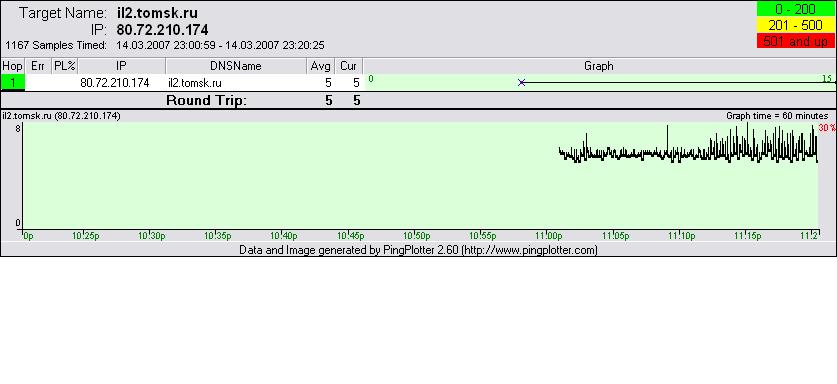Click the red 30 % packet loss label
Viewport: 837px width, 384px height.
[x=827, y=128]
